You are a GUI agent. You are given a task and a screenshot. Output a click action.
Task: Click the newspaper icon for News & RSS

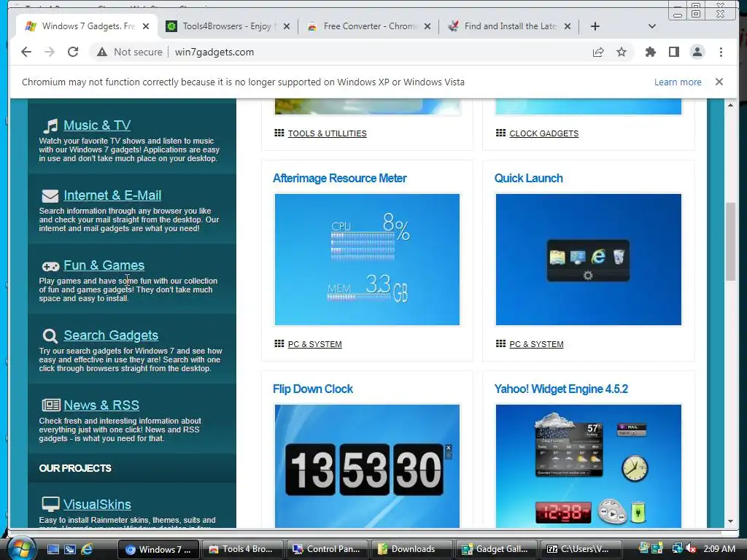(51, 405)
